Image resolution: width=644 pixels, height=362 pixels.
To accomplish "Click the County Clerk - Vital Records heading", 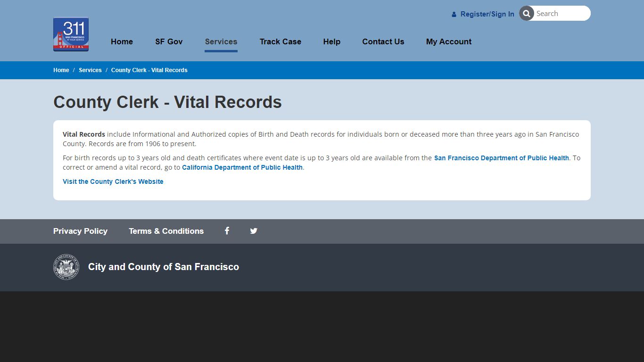I will point(167,102).
